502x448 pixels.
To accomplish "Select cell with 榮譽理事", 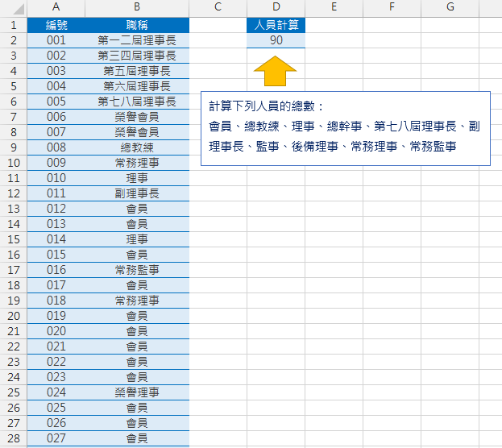I will pyautogui.click(x=137, y=392).
